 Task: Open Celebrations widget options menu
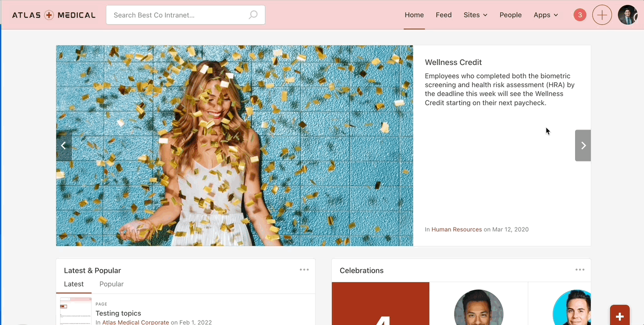(580, 270)
